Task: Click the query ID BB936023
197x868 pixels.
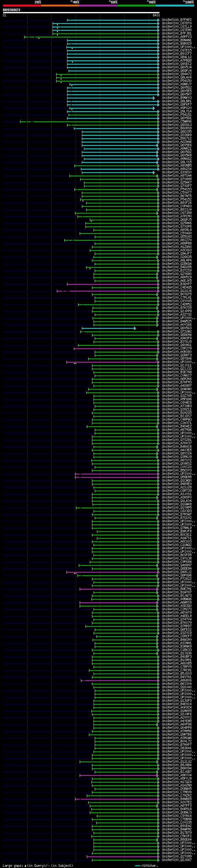Action: tap(11, 10)
